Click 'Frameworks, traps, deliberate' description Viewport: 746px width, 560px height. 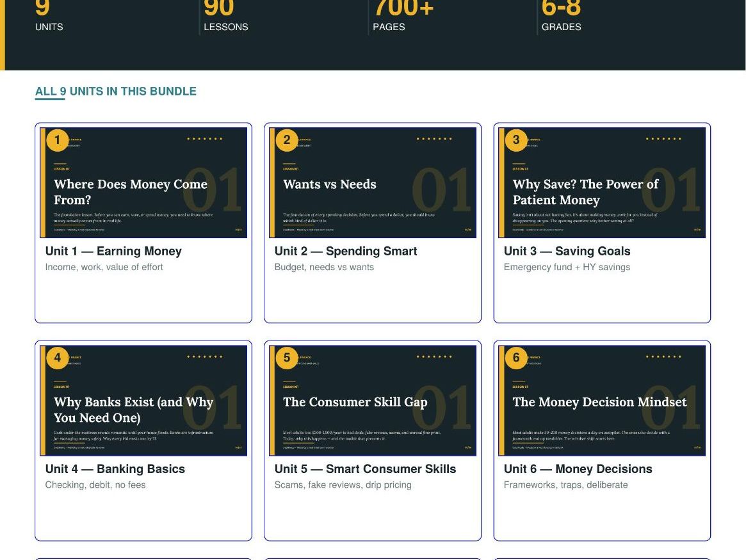(x=565, y=485)
